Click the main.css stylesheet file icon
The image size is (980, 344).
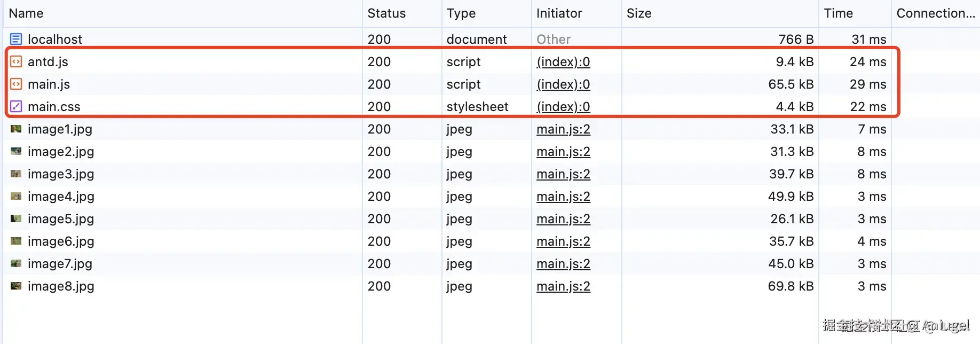pos(16,106)
